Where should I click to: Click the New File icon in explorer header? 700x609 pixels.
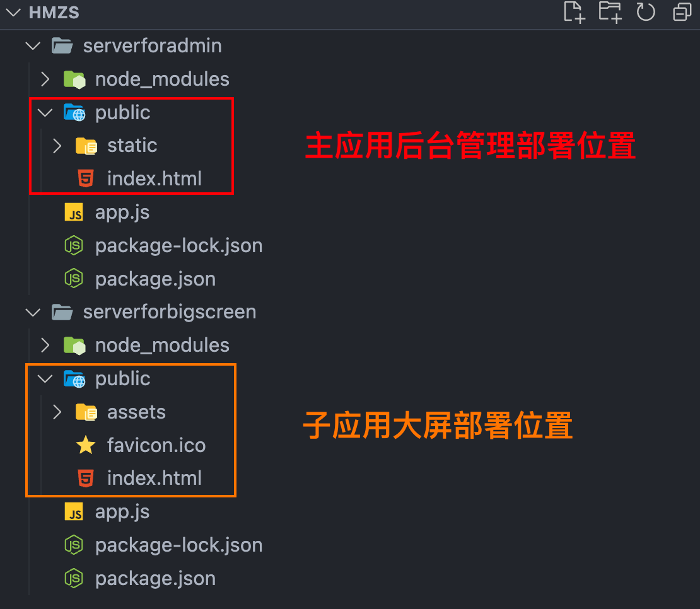(x=574, y=12)
